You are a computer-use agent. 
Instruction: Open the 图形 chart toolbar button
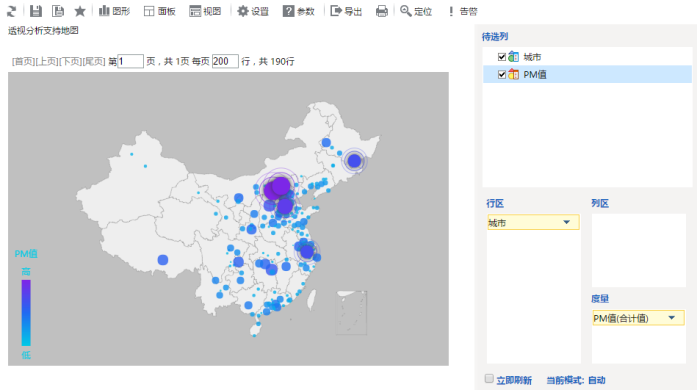(114, 11)
